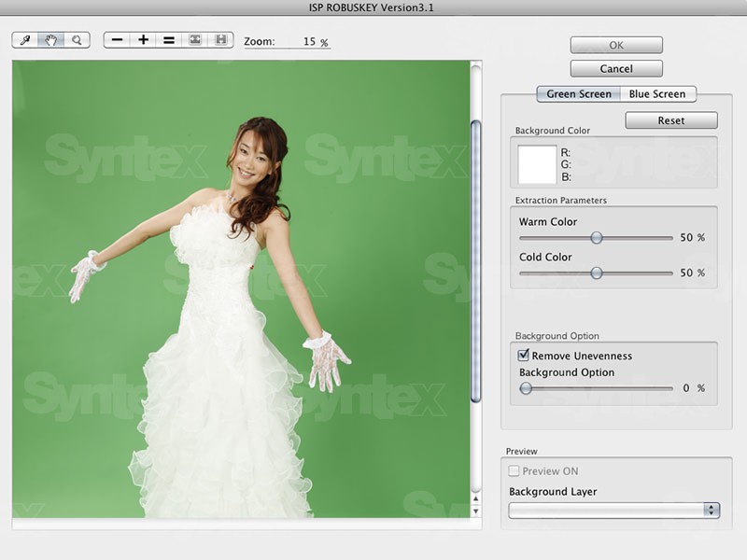Switch to the Green Screen tab
The image size is (747, 560).
[x=579, y=94]
